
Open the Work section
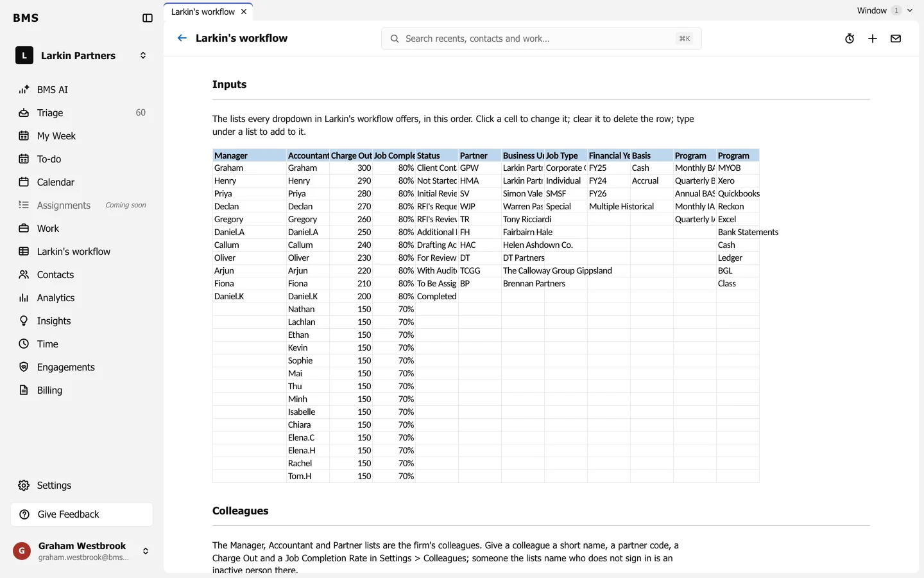[81, 229]
